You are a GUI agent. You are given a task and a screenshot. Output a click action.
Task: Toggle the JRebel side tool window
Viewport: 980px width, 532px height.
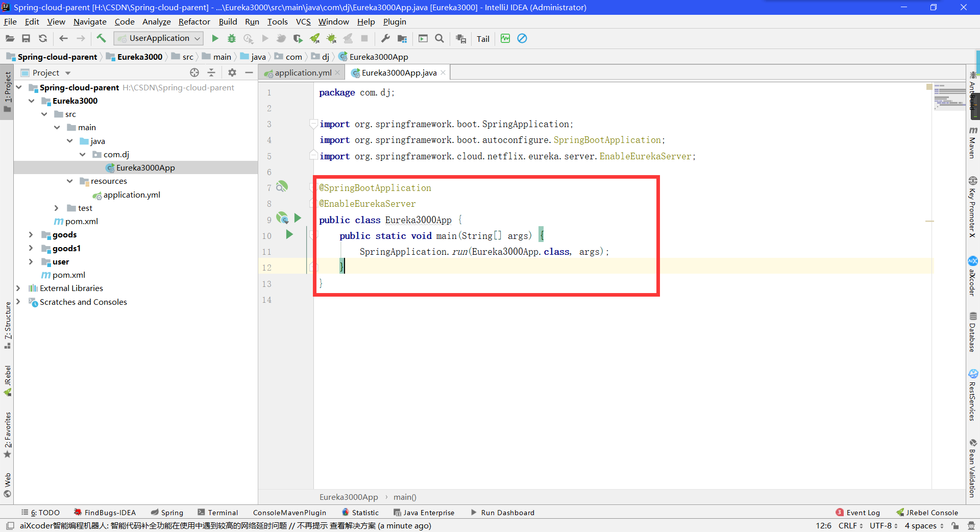[7, 381]
